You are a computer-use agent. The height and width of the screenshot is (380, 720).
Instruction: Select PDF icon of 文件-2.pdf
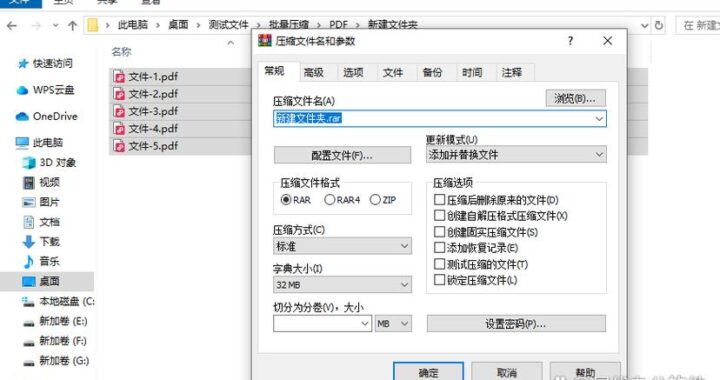click(x=119, y=95)
